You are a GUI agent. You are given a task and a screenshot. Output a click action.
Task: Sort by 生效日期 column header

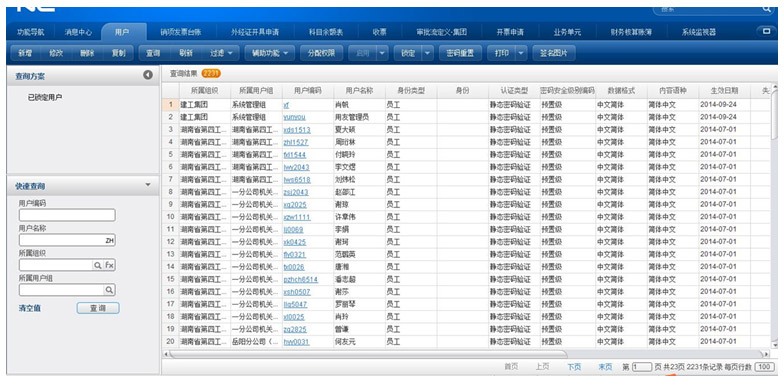click(x=724, y=91)
